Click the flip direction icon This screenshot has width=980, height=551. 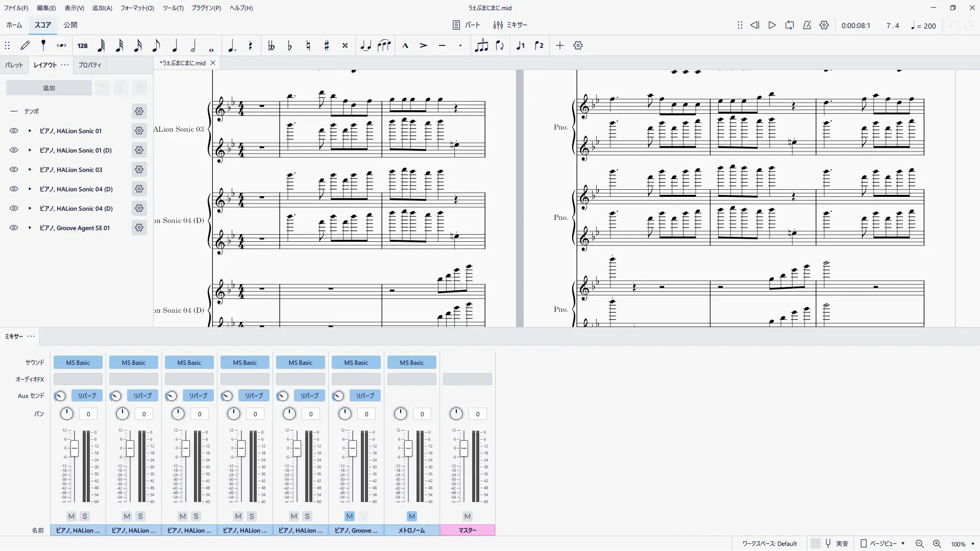500,46
